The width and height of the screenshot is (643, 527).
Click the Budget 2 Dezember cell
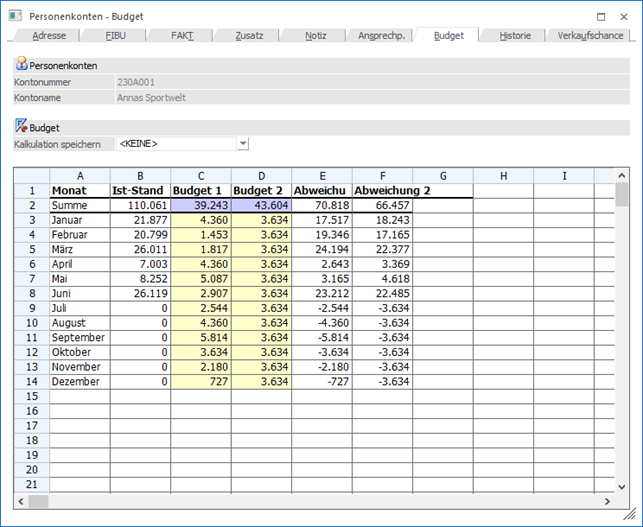(x=261, y=381)
